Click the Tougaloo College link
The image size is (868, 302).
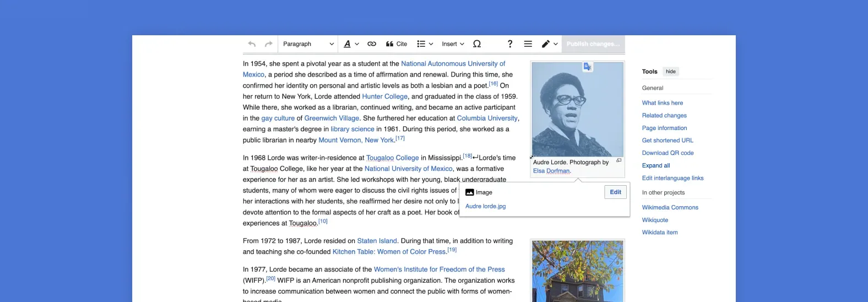(x=393, y=158)
